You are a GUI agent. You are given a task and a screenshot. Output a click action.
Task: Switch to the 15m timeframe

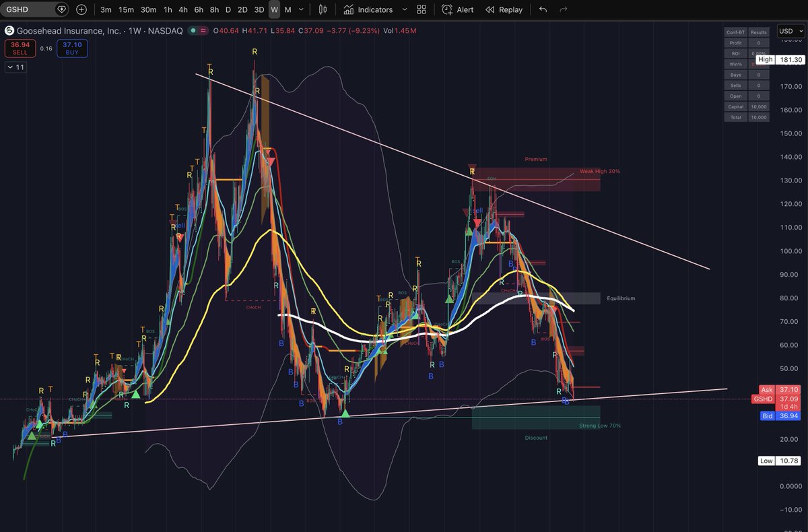126,9
